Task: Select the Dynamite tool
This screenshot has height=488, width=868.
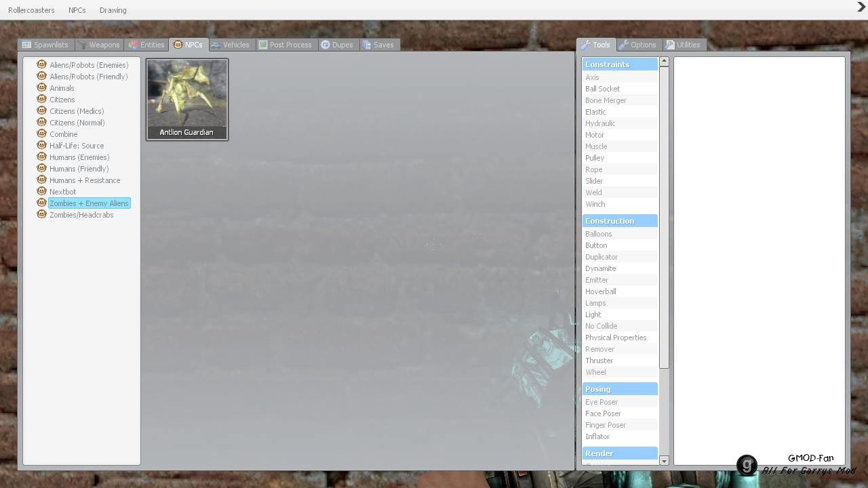Action: (x=620, y=268)
